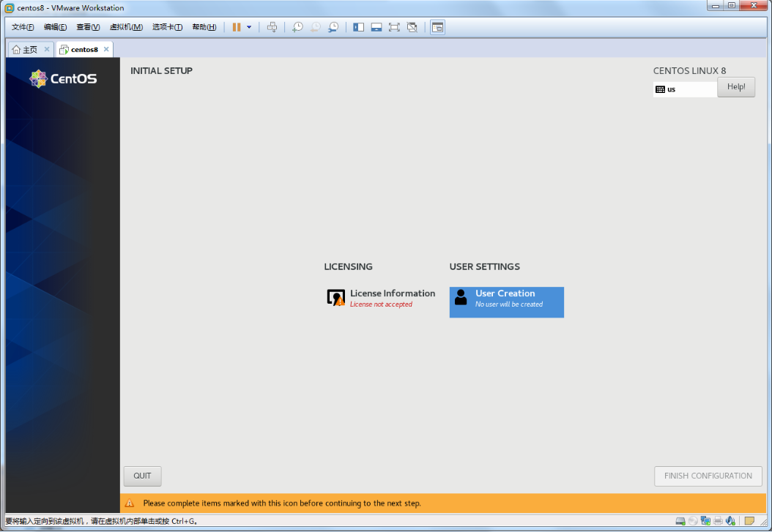The image size is (772, 532).
Task: Open License Information settings
Action: [381, 298]
